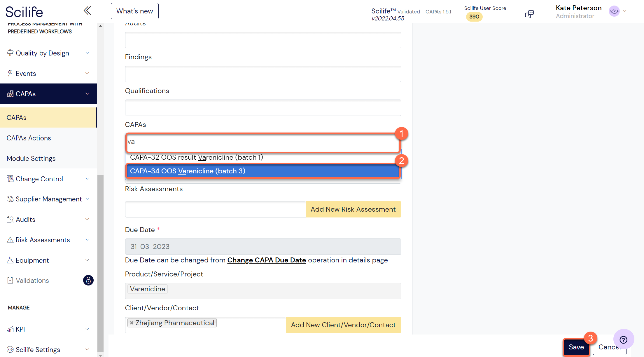Open the Scilife Settings gear icon
Screen dimensions: 644x357
coord(10,349)
